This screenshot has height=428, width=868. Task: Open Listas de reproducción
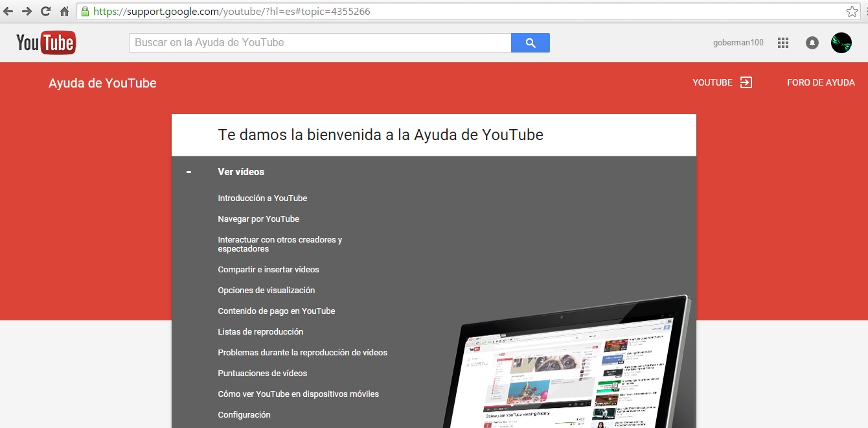pyautogui.click(x=260, y=331)
